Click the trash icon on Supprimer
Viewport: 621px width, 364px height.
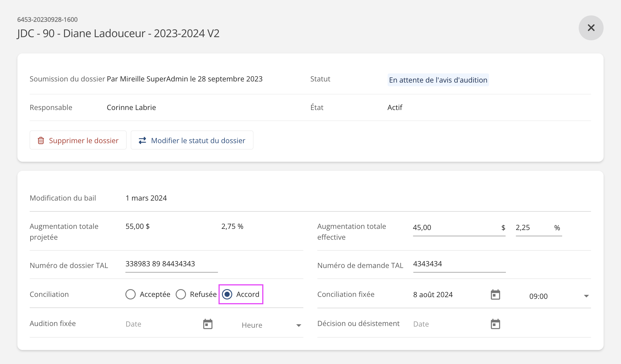point(41,140)
